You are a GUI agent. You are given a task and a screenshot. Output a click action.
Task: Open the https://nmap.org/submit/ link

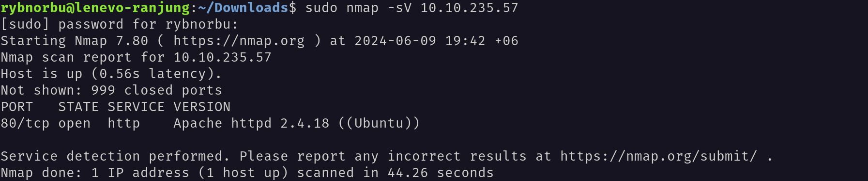(x=658, y=156)
